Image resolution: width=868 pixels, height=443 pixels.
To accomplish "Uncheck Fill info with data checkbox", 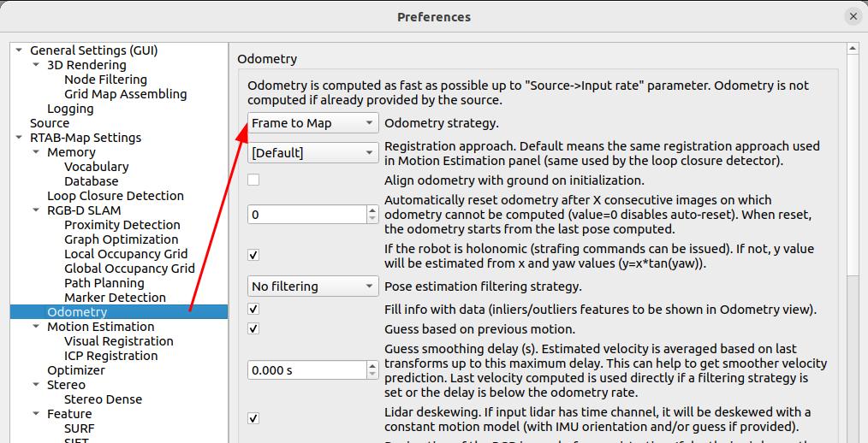I will click(253, 309).
